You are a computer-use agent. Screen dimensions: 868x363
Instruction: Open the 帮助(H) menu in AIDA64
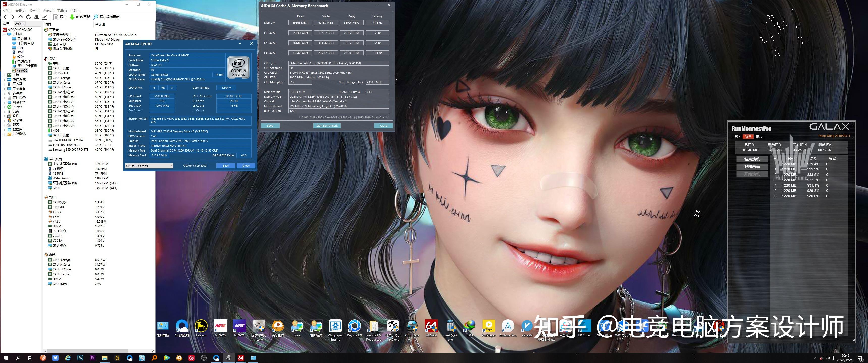[x=75, y=11]
